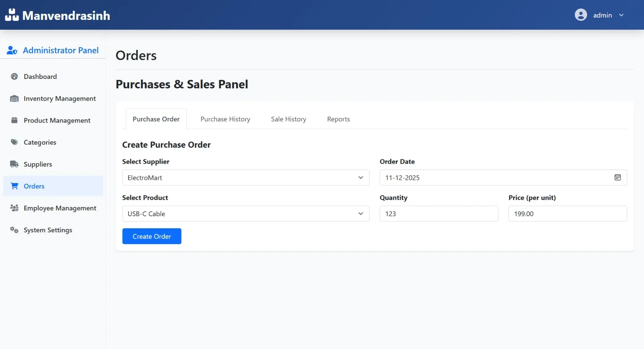Click the admin user avatar icon
This screenshot has height=349, width=644.
[x=581, y=15]
